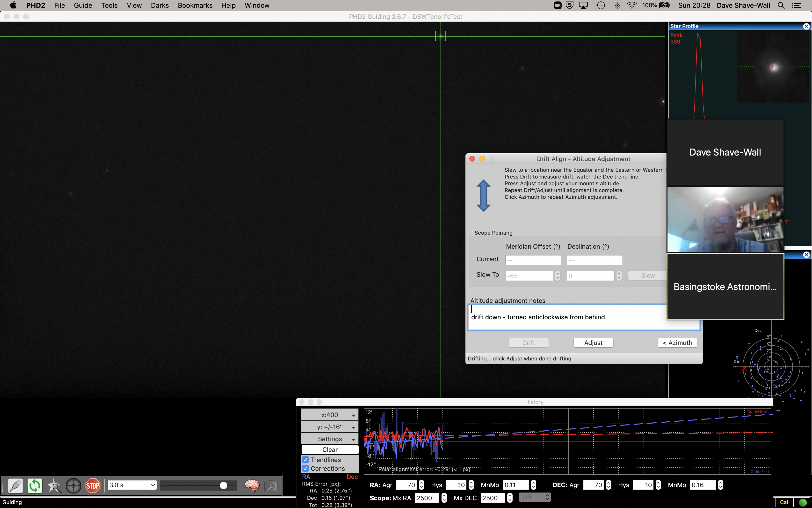Click the DEC Agr stepper arrows
This screenshot has width=812, height=508.
608,485
